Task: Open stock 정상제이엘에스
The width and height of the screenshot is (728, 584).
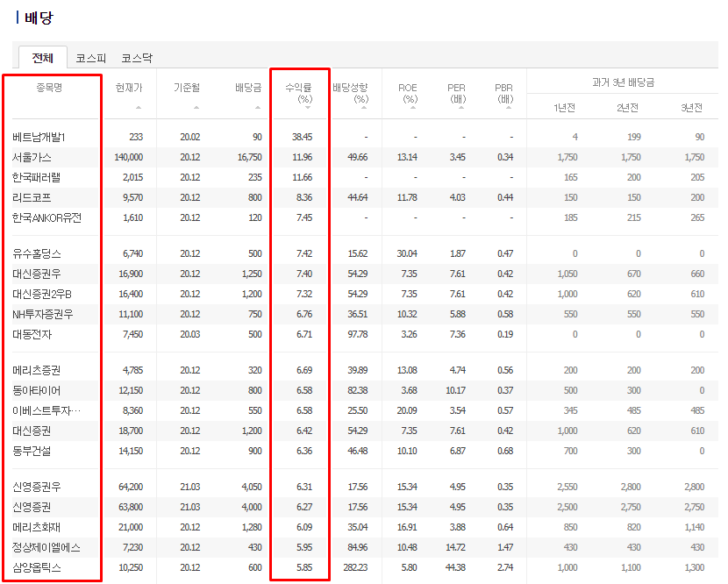Action: pyautogui.click(x=46, y=547)
